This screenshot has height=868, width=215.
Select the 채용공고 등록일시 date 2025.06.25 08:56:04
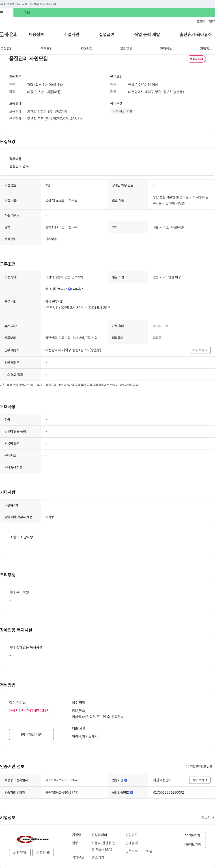pyautogui.click(x=61, y=780)
